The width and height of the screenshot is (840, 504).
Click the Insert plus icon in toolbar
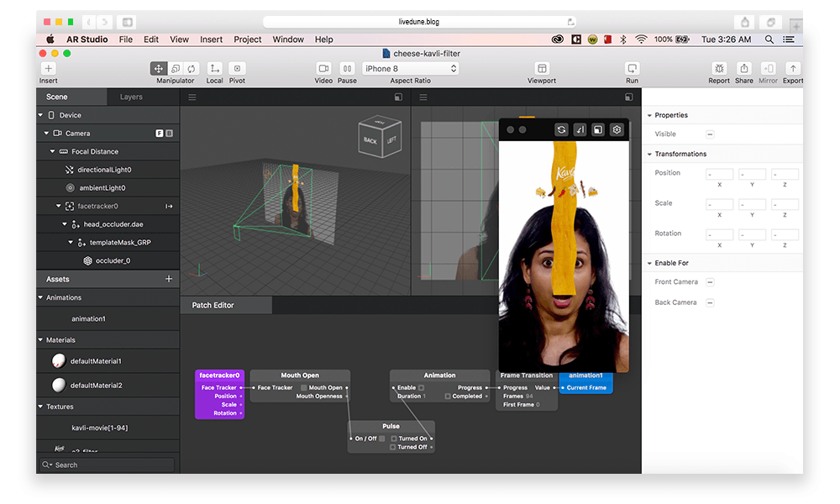[x=48, y=69]
